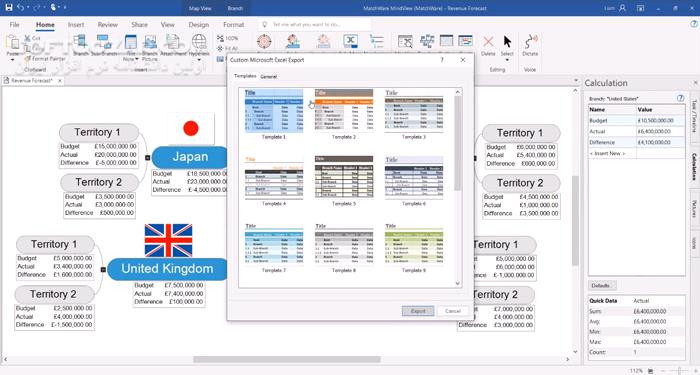The width and height of the screenshot is (700, 375).
Task: Open the Select dropdown arrow
Action: pyautogui.click(x=507, y=60)
